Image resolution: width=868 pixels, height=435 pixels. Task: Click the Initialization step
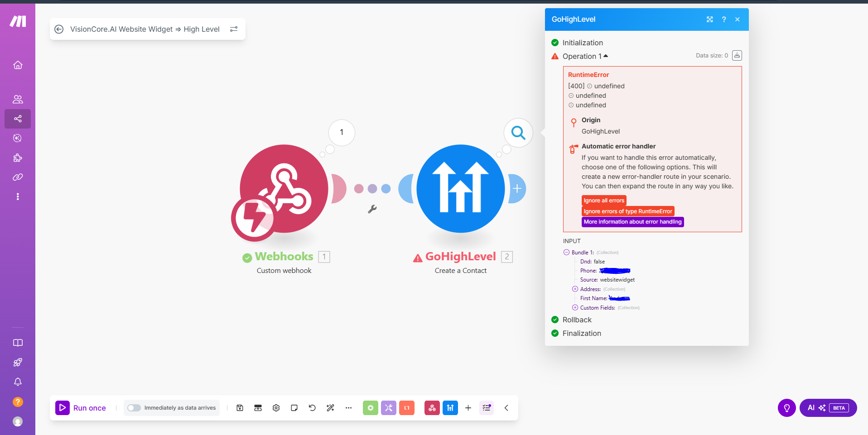(x=583, y=43)
